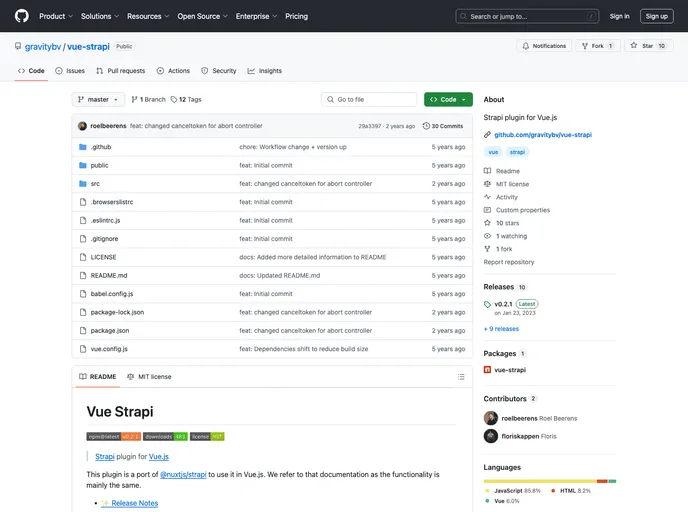This screenshot has height=512, width=688.
Task: Expand the Open Source menu
Action: pos(202,16)
